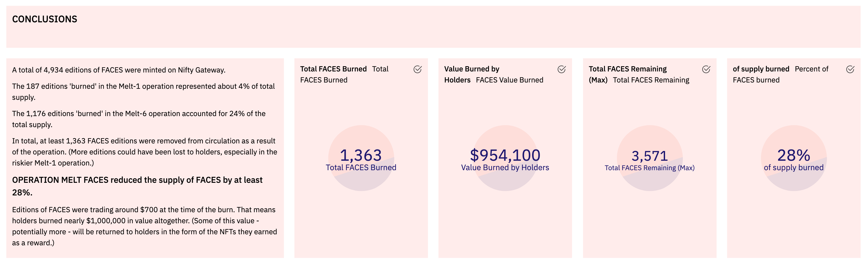Select the 'Total FACES Remaining (Max)' card title
Viewport: 868px width, 270px height.
click(627, 69)
